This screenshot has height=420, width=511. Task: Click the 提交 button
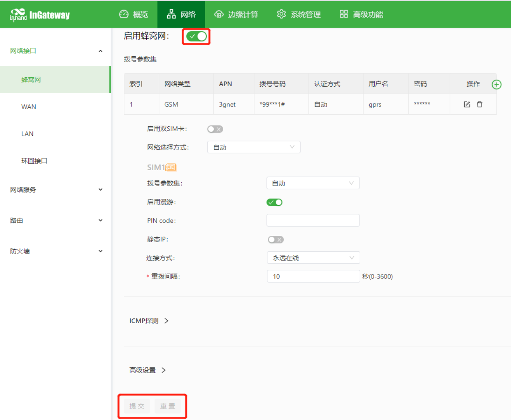click(x=137, y=406)
